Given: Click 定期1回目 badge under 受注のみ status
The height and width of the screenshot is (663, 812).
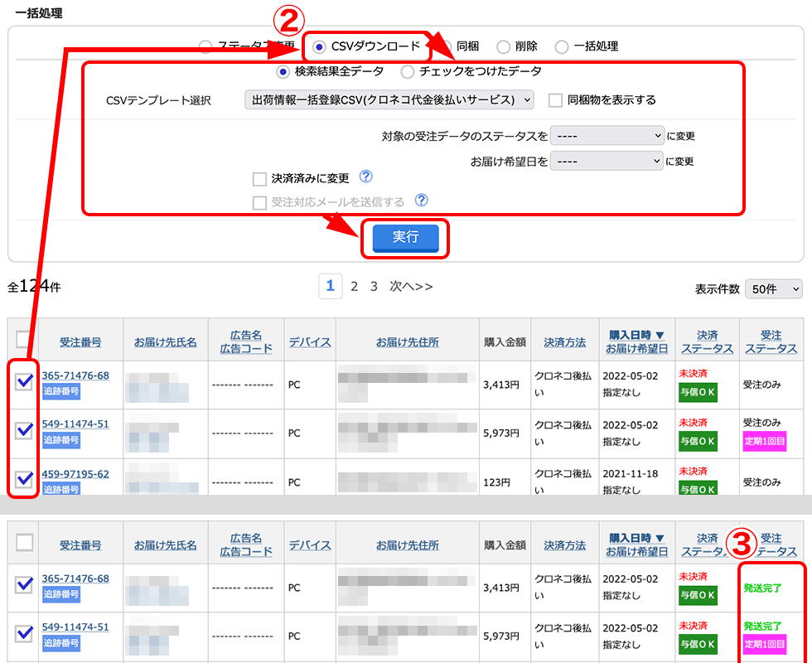Looking at the screenshot, I should (x=764, y=441).
